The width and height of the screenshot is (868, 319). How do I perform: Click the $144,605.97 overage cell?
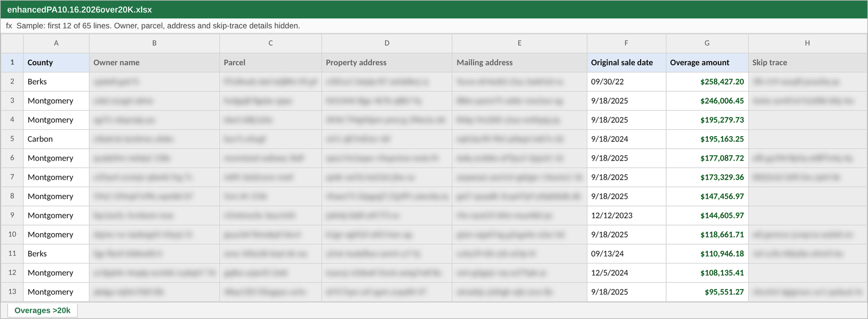(707, 215)
